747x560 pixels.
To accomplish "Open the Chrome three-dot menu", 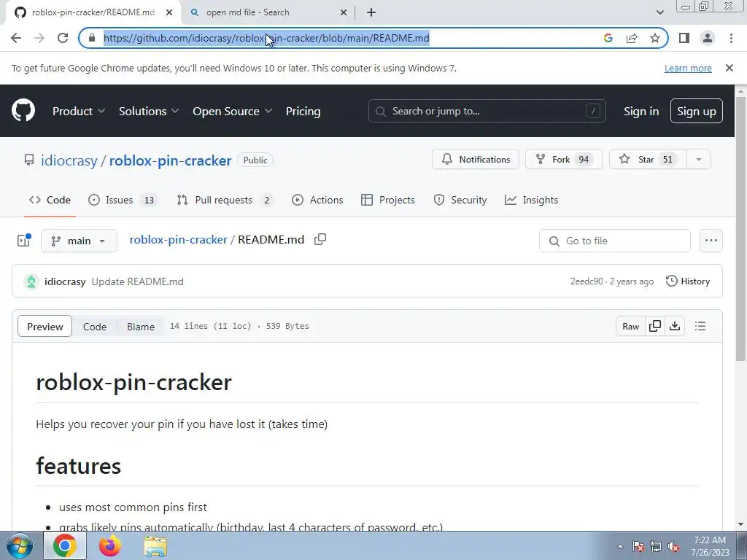I will [x=731, y=38].
